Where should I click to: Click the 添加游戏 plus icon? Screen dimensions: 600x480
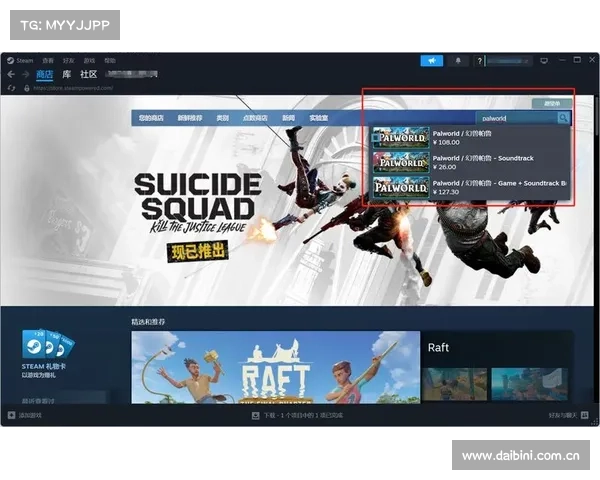(x=11, y=415)
